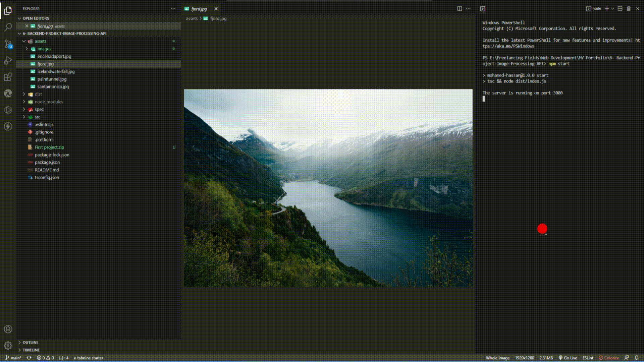Collapse the project root folder section
Screen dimensions: 644x362
point(19,34)
